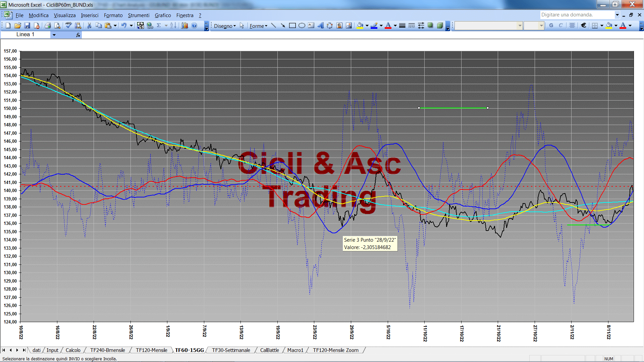
Task: Toggle Bold with the G button
Action: (x=551, y=25)
